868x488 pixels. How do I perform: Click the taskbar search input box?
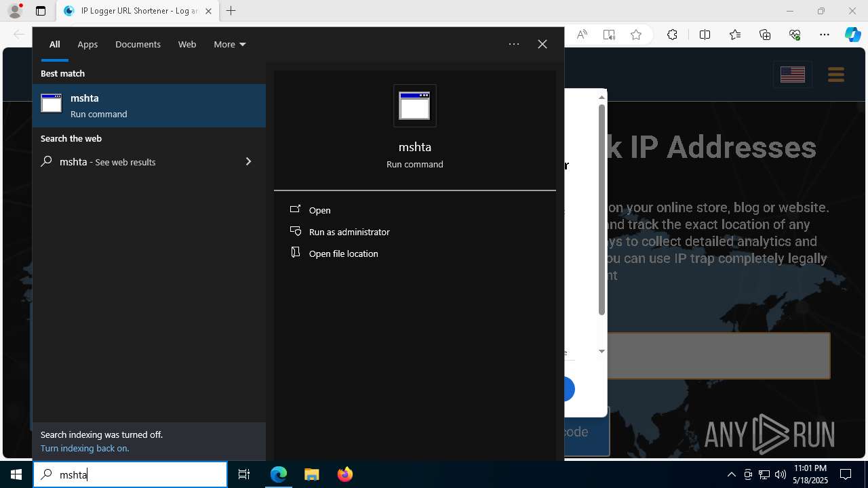click(x=130, y=474)
